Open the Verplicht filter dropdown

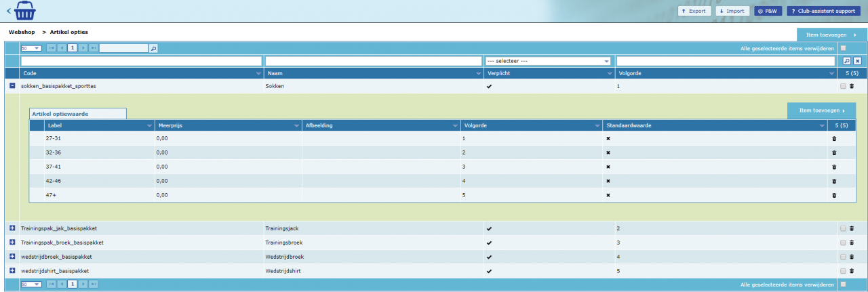pyautogui.click(x=547, y=61)
